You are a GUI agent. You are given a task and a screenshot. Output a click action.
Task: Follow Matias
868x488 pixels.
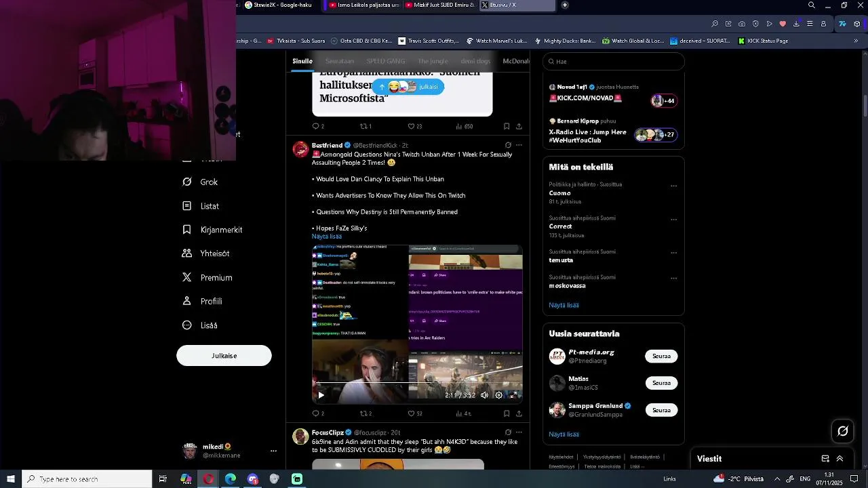(x=661, y=383)
